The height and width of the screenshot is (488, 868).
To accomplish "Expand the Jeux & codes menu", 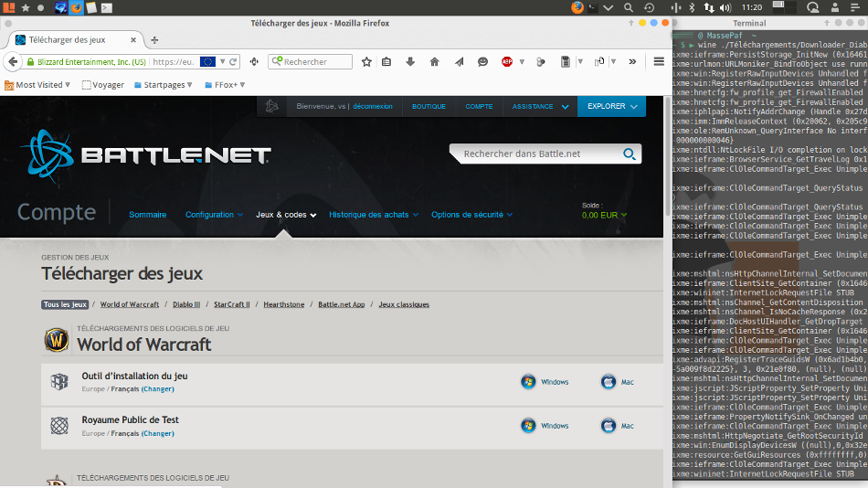I will [286, 215].
